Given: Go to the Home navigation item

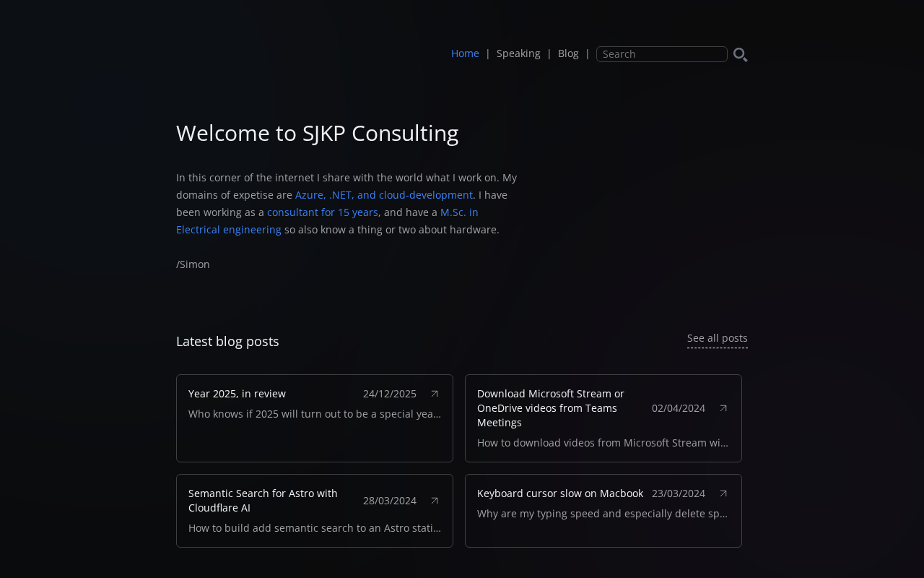Looking at the screenshot, I should coord(465,53).
